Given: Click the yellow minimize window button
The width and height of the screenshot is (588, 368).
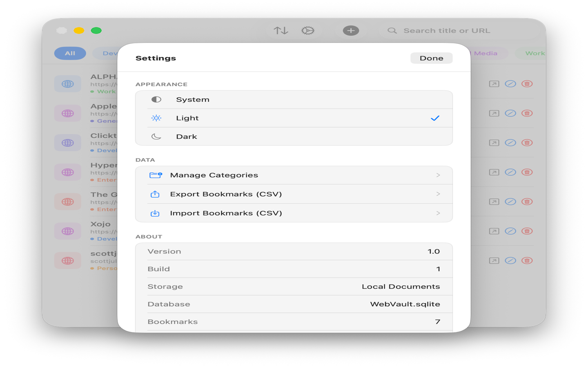Looking at the screenshot, I should pyautogui.click(x=79, y=31).
